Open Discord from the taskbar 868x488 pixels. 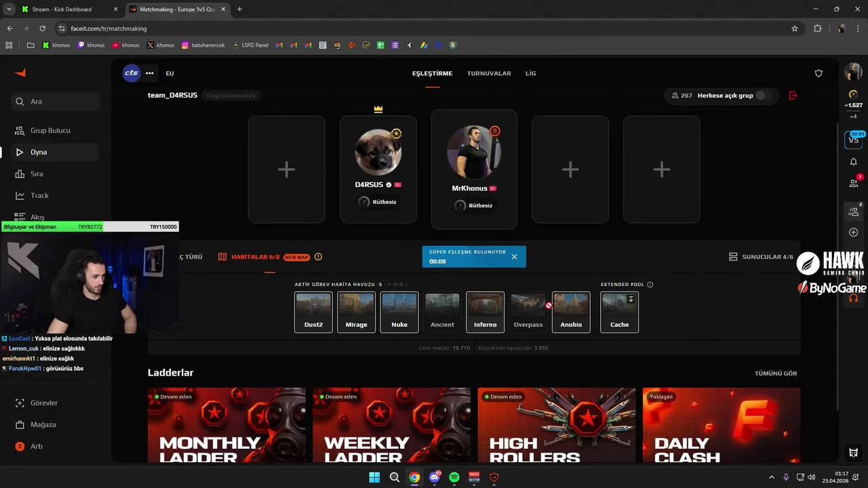click(x=435, y=477)
